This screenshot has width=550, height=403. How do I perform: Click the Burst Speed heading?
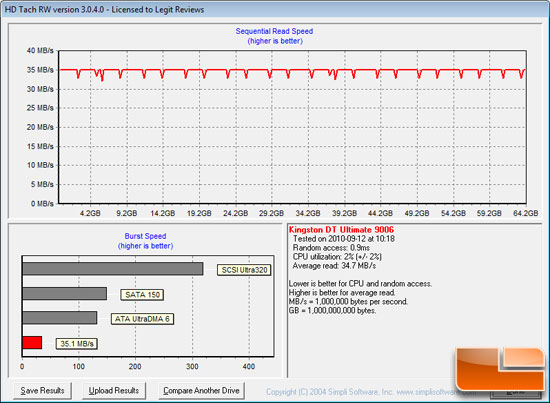[x=145, y=236]
